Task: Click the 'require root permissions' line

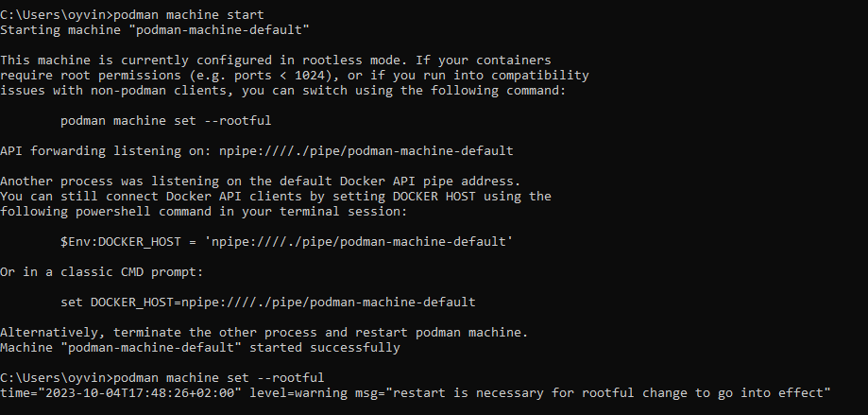Action: (x=295, y=76)
